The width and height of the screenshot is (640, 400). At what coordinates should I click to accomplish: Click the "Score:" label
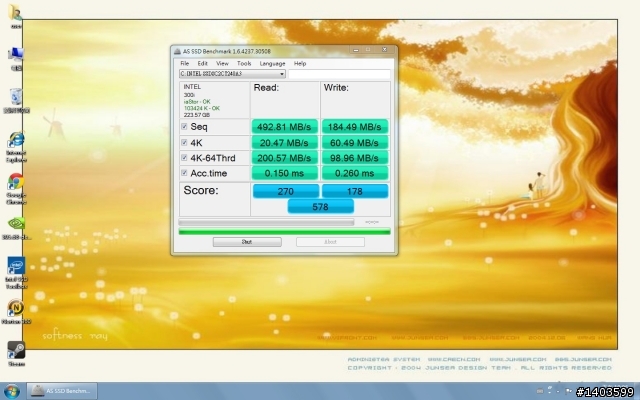(x=201, y=190)
